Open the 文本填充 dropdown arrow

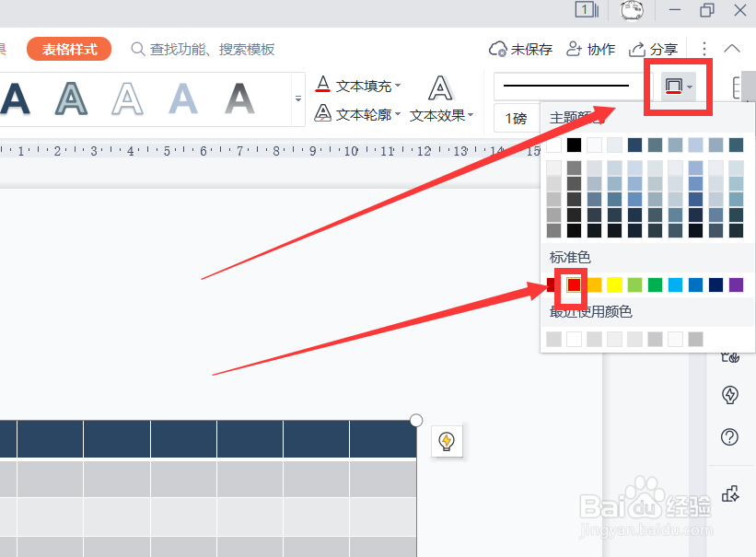(x=398, y=86)
